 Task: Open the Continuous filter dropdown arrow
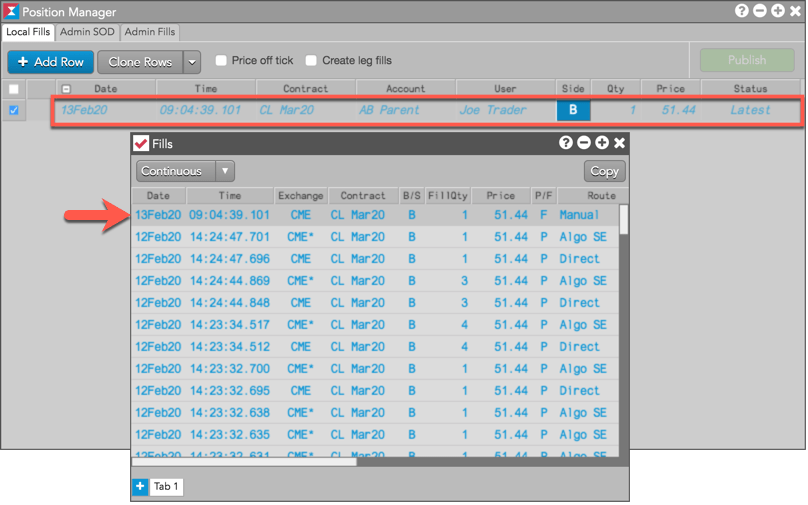pos(225,171)
